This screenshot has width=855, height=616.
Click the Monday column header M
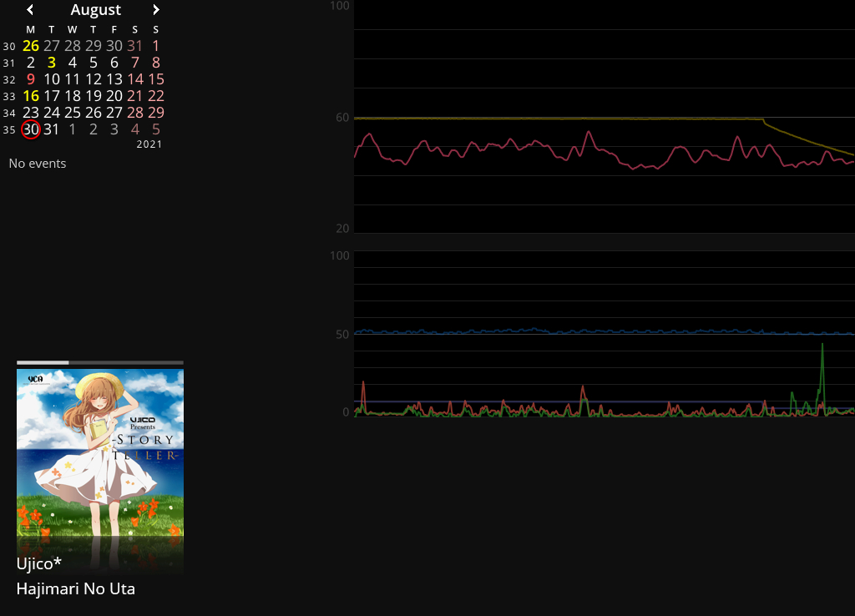click(31, 29)
